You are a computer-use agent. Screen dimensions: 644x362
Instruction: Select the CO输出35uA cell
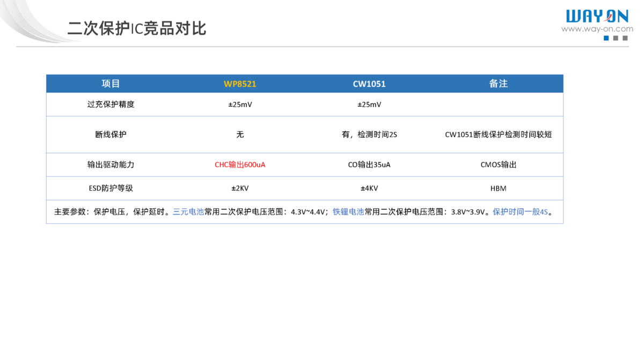click(x=369, y=165)
